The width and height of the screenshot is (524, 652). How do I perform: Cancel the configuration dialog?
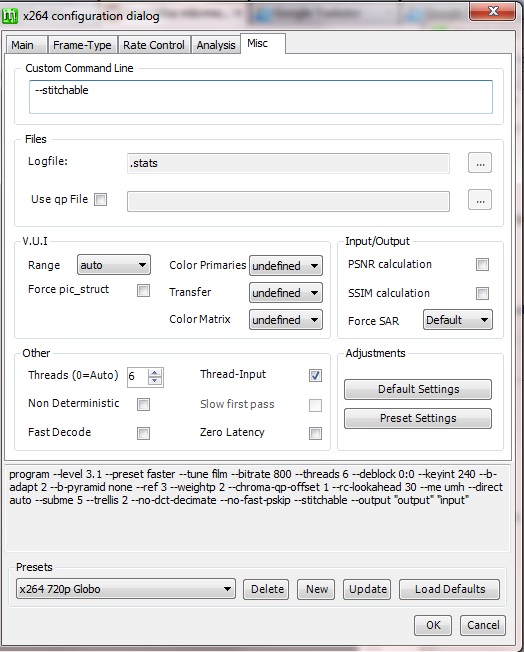483,625
